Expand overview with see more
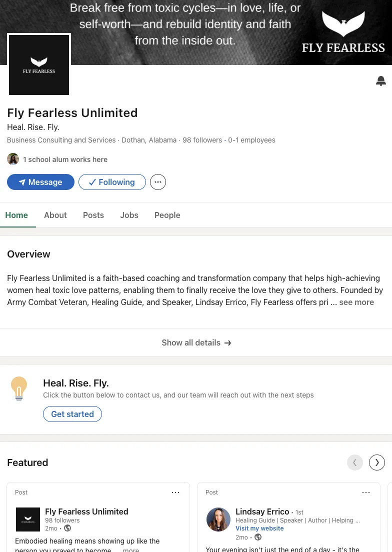This screenshot has width=392, height=552. pos(356,302)
